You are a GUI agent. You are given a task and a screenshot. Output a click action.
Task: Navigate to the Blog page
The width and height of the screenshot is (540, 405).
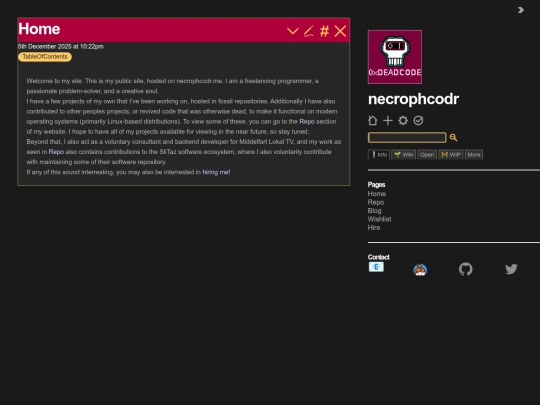374,211
